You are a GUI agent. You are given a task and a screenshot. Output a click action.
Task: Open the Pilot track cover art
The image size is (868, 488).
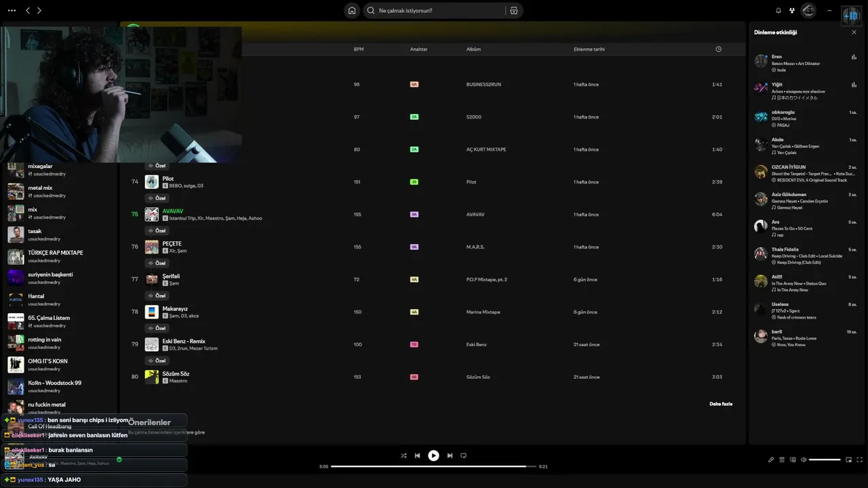click(x=151, y=182)
